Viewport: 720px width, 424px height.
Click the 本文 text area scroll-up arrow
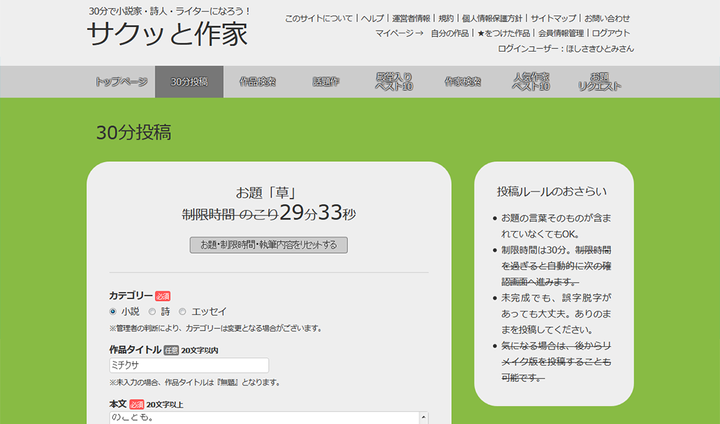click(423, 418)
